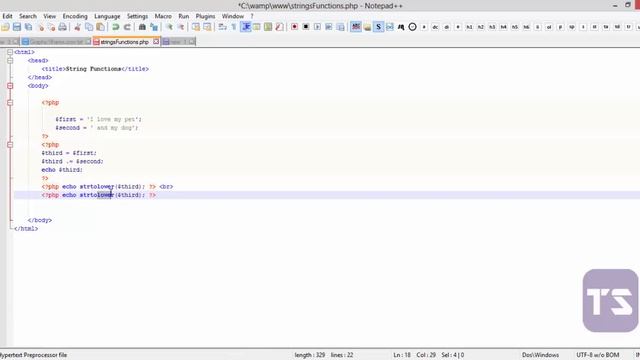Toggle the ABC spell-check toolbar button

point(356,27)
